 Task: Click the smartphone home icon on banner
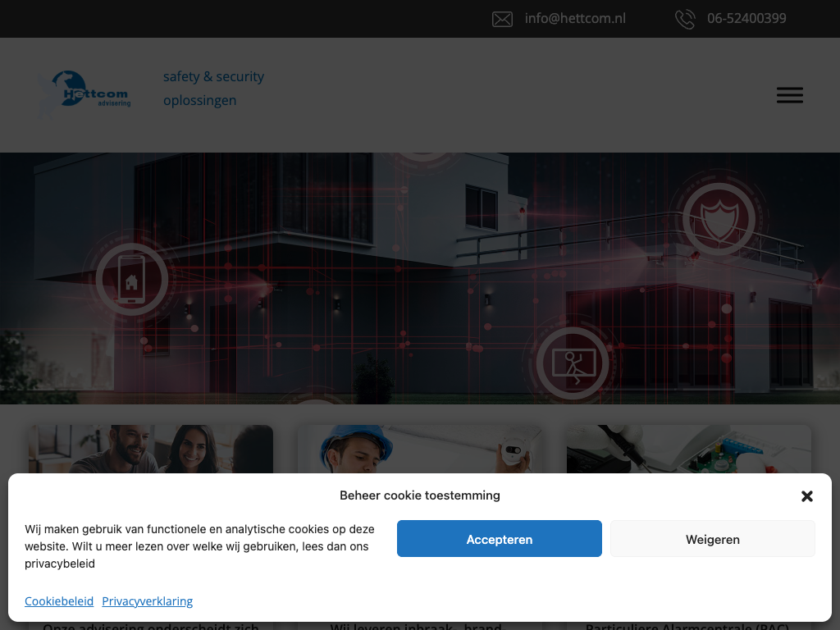[131, 280]
